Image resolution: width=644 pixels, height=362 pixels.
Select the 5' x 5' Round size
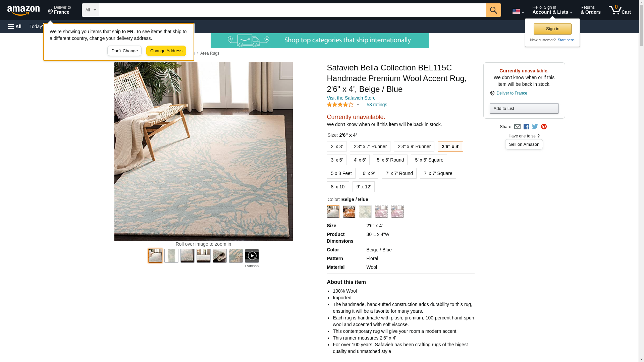(390, 160)
